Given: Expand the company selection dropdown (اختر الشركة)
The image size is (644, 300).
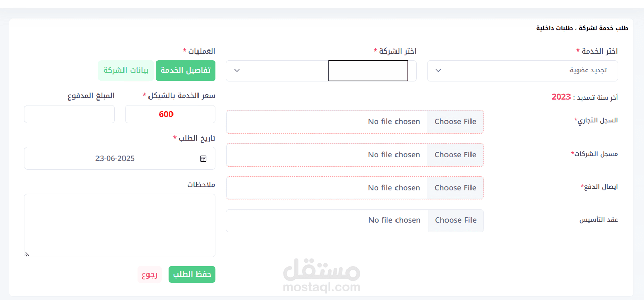Looking at the screenshot, I should 320,70.
